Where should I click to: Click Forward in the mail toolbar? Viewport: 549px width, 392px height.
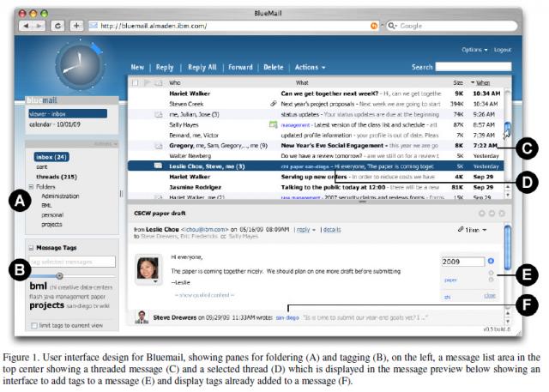[240, 67]
